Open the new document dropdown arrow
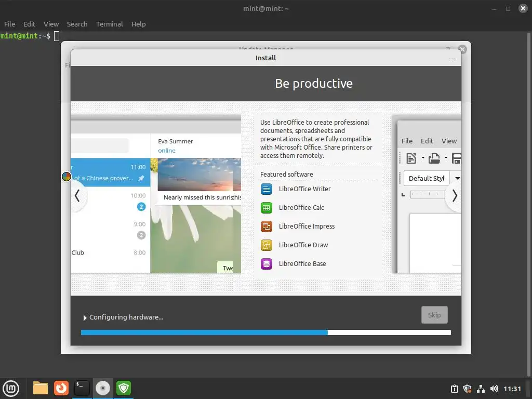 [x=423, y=158]
